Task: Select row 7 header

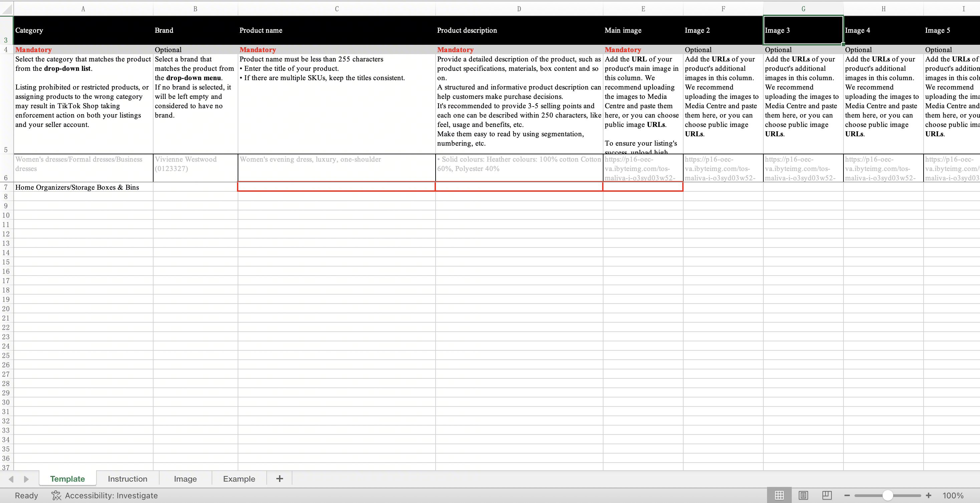Action: pos(6,187)
